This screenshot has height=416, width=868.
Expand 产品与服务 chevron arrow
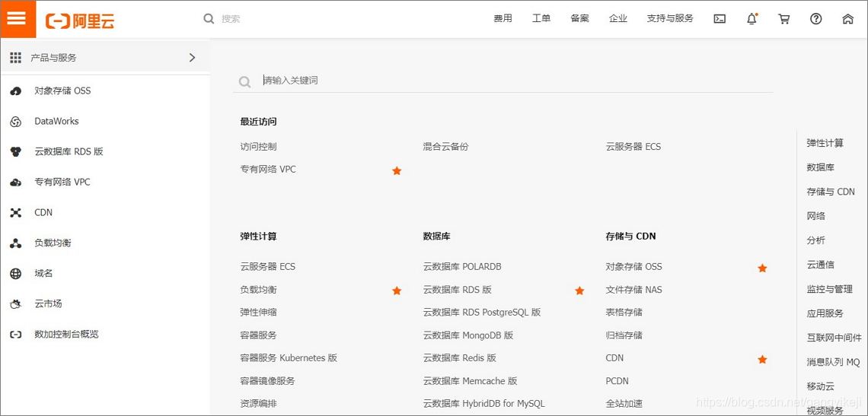(x=192, y=58)
